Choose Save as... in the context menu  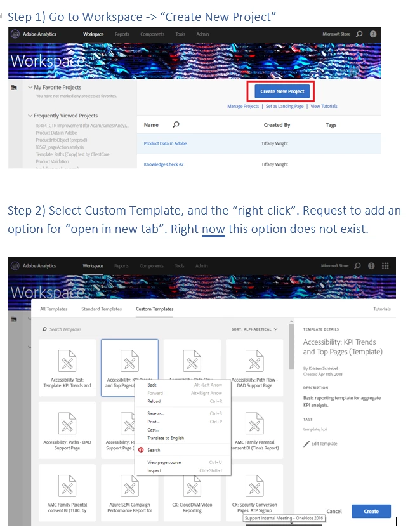tap(183, 413)
